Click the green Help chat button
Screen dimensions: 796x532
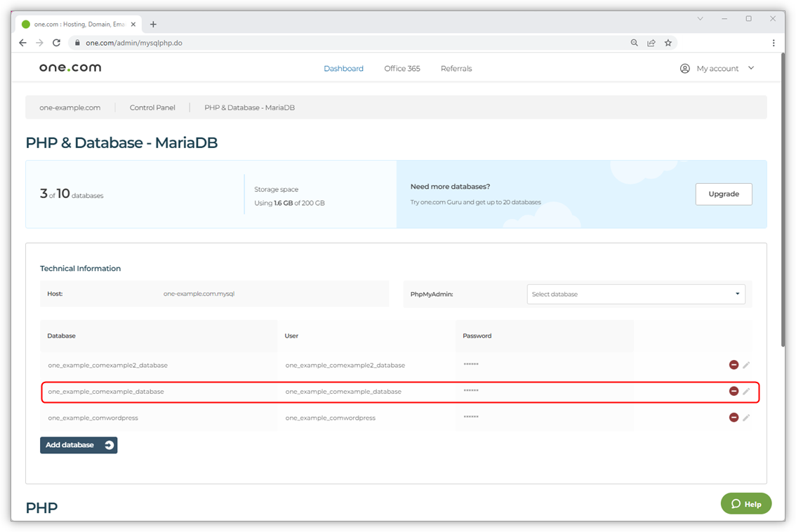[x=745, y=504]
